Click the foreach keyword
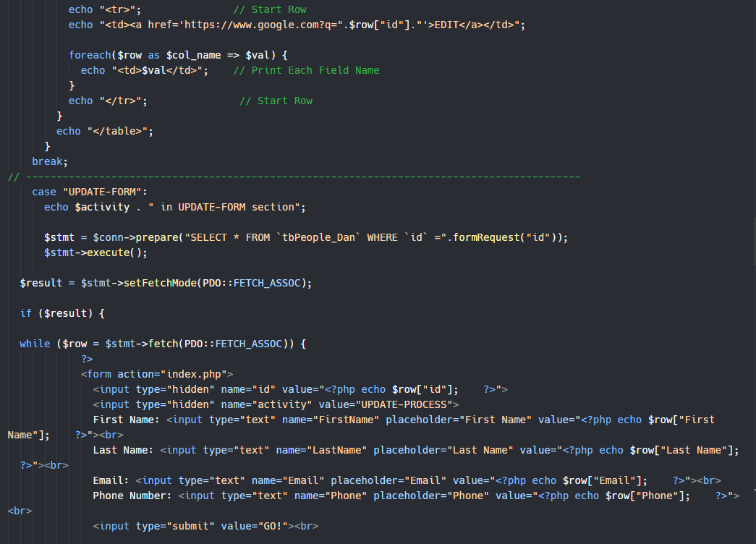This screenshot has height=544, width=756. pyautogui.click(x=92, y=56)
